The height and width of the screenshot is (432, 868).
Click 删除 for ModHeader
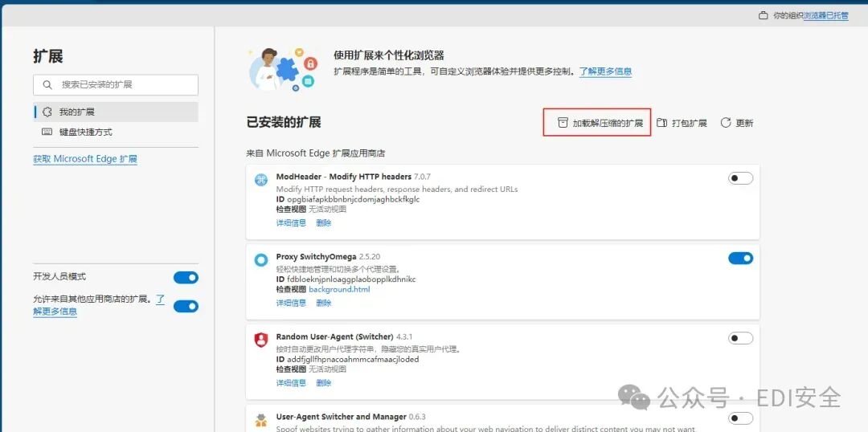pos(324,223)
